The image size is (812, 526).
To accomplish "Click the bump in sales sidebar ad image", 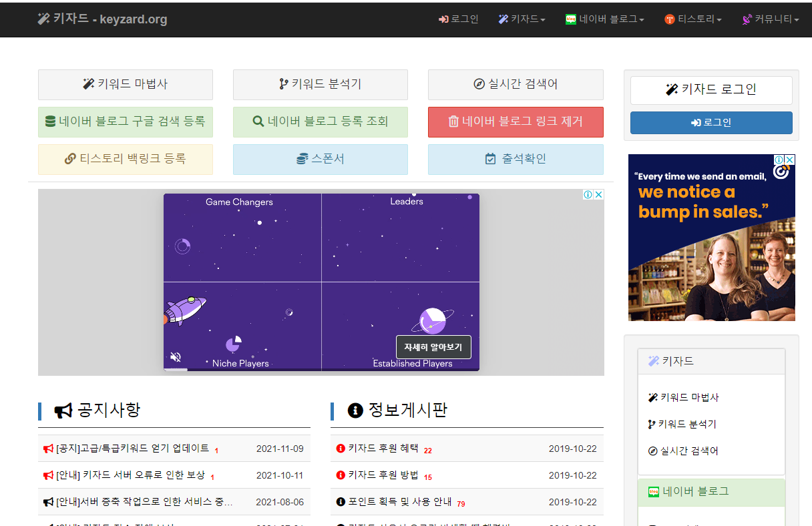I will pyautogui.click(x=712, y=238).
